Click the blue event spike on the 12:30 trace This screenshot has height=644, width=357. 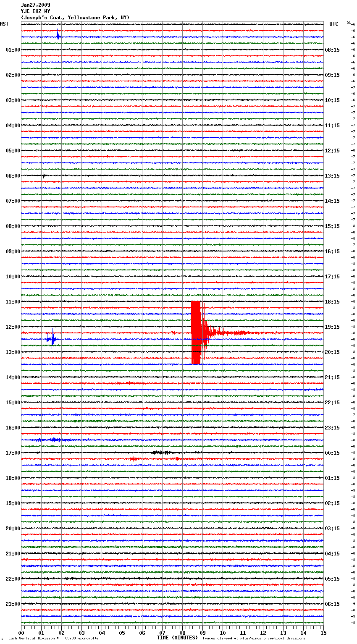52,339
